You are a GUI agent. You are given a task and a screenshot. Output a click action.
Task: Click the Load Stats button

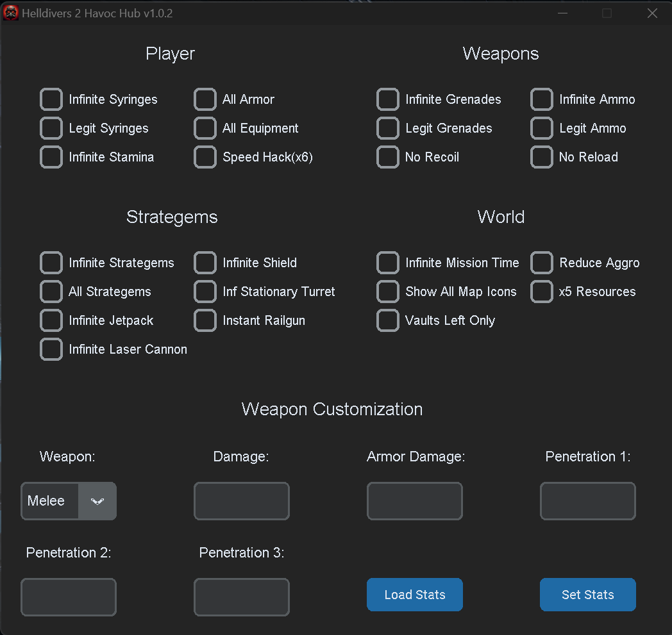tap(415, 595)
